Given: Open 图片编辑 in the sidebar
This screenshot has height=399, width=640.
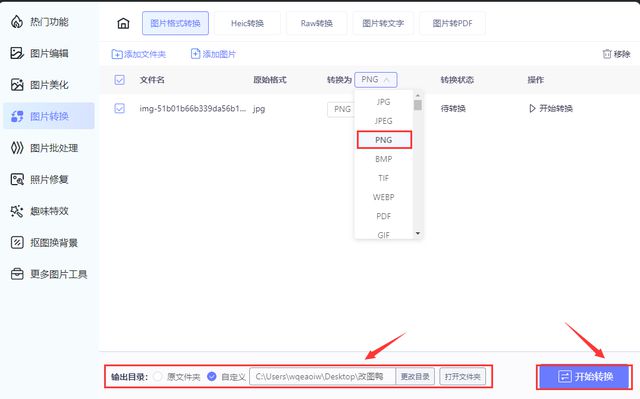Looking at the screenshot, I should pos(49,53).
